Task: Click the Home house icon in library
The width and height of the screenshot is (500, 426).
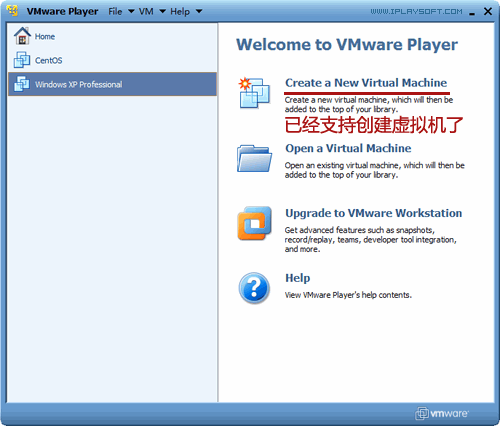Action: 22,36
